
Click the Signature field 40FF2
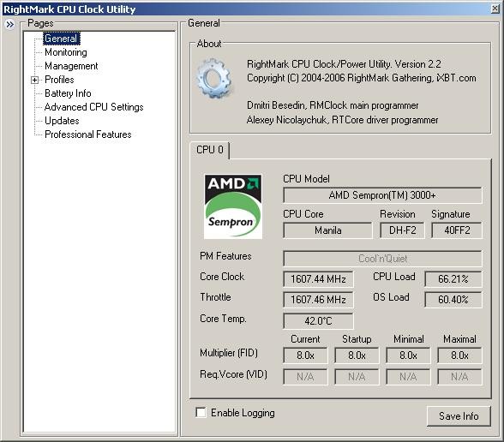(x=457, y=230)
